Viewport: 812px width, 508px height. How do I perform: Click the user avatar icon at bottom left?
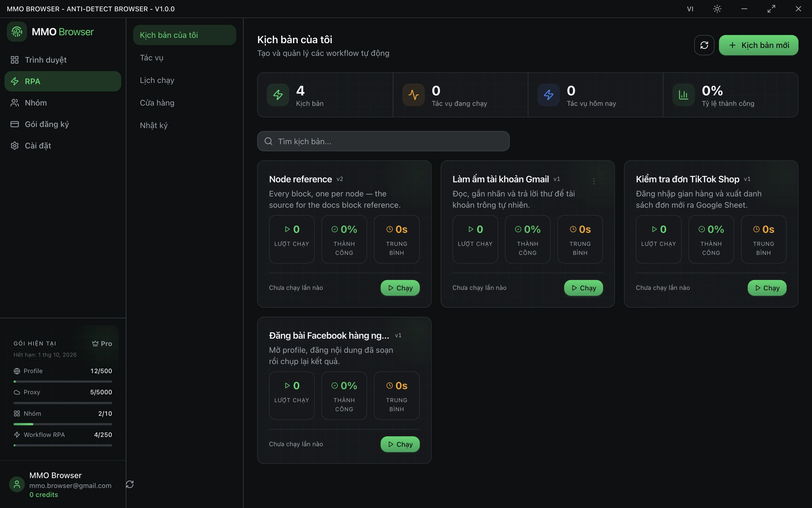tap(17, 485)
